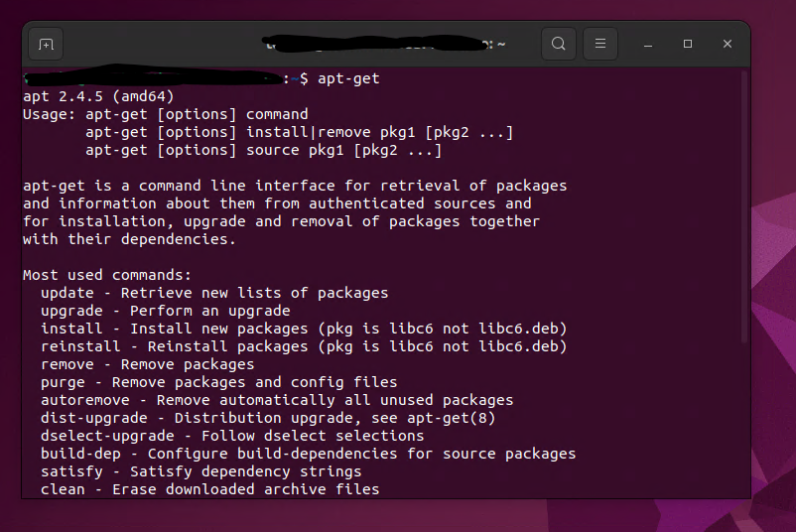
Task: Click the terminal window title text
Action: 386,44
